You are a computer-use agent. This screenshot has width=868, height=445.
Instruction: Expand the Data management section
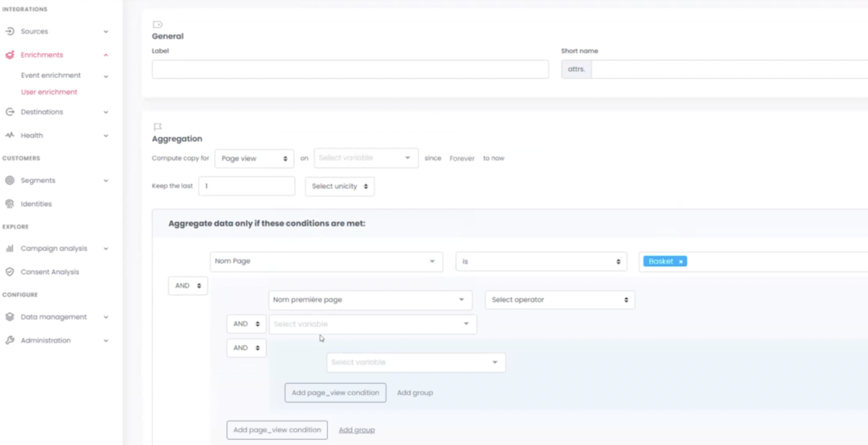coord(55,317)
